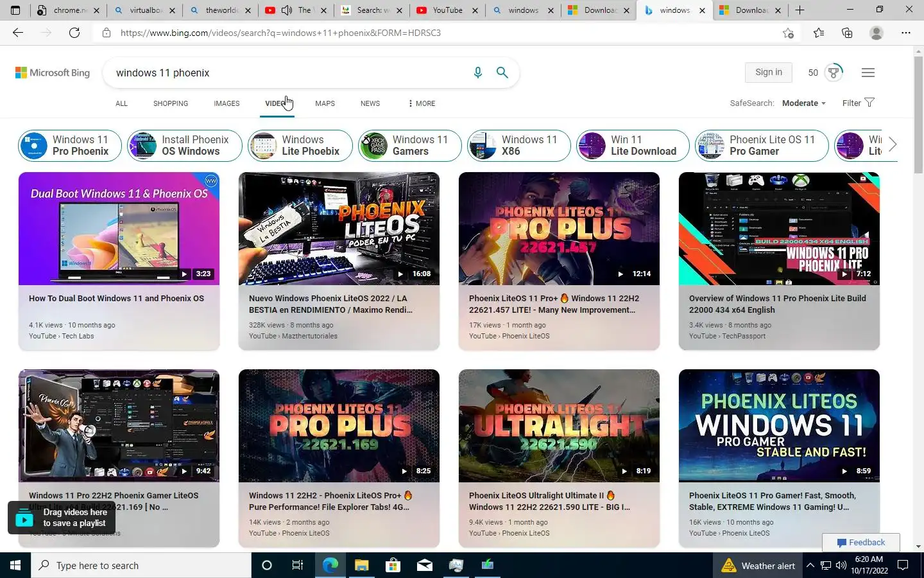Open Mail from the taskbar
The image size is (924, 578).
425,565
